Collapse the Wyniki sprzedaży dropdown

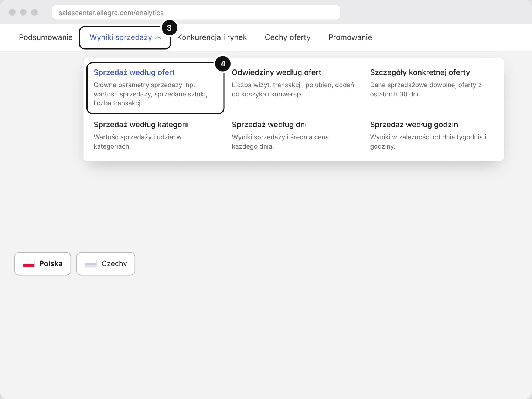click(x=125, y=37)
